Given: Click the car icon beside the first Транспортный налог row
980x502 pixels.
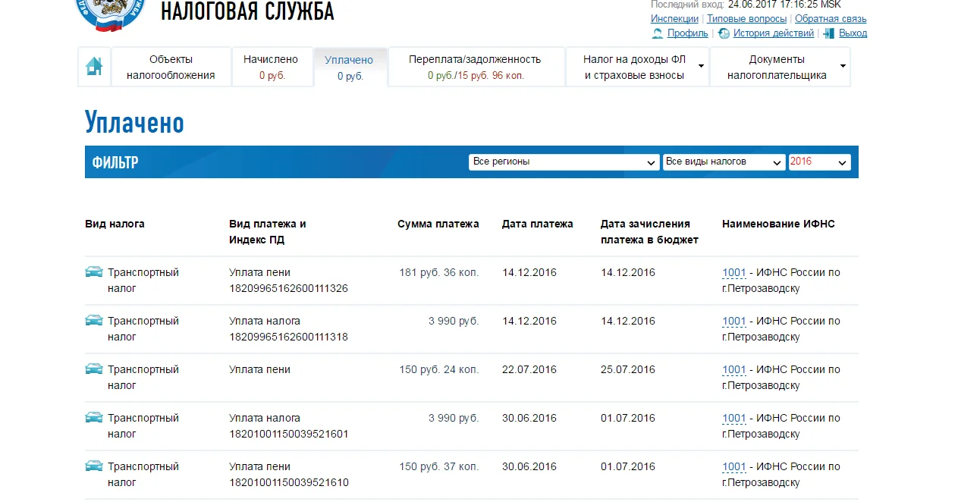Looking at the screenshot, I should 94,270.
